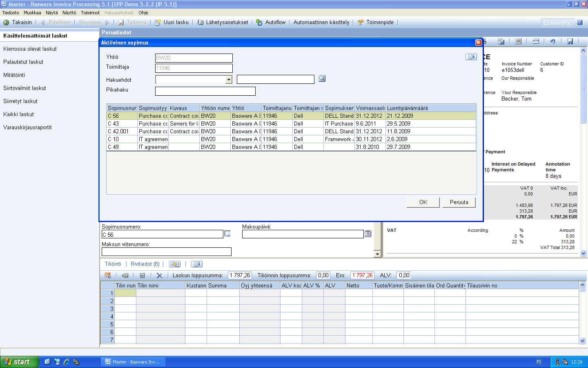The image size is (588, 368).
Task: Select Käsittelemättömät laskut in the sidebar
Action: [x=49, y=36]
